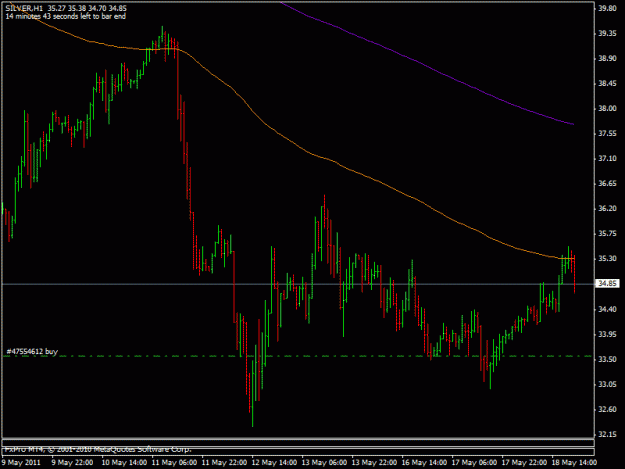Select the #47554612 buy order label
This screenshot has height=469, width=625.
[x=32, y=351]
